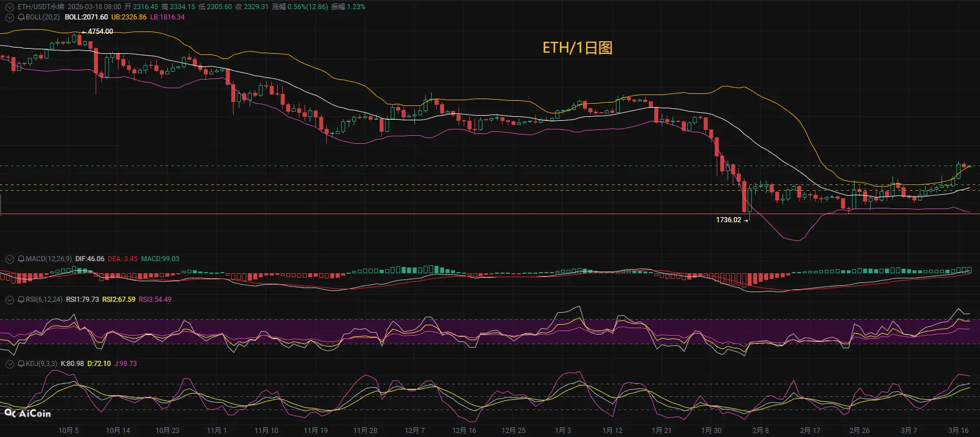Image resolution: width=980 pixels, height=437 pixels.
Task: Click the 1736.02 low price marker
Action: pos(729,220)
